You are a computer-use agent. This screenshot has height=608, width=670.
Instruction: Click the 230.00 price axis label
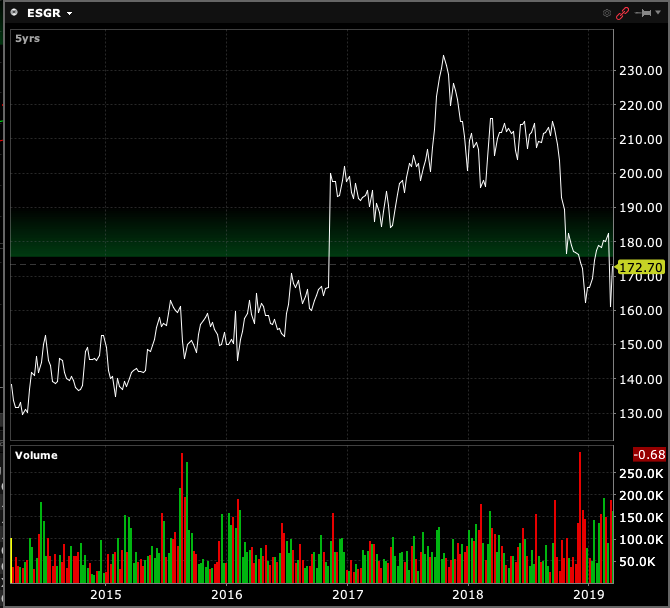(641, 70)
